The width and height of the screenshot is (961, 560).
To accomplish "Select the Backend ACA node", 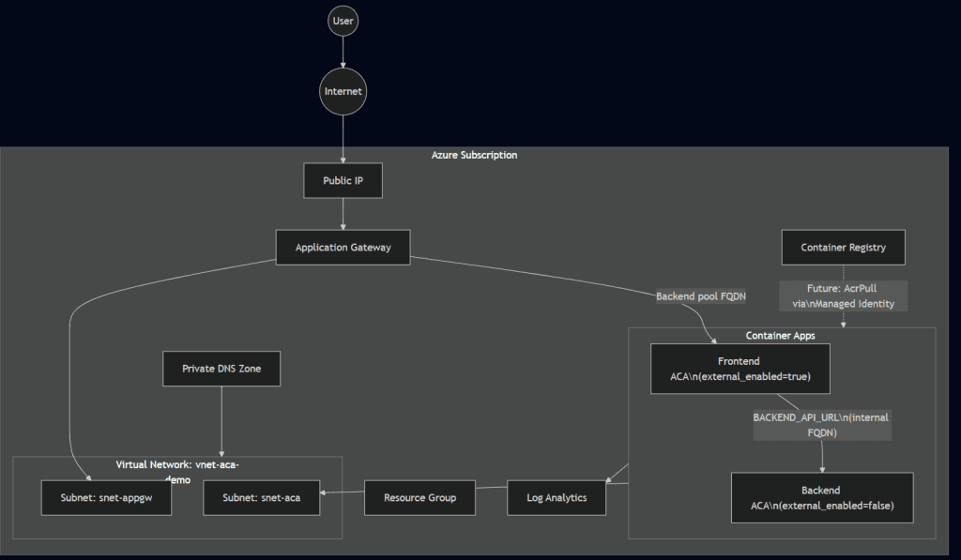I will 821,497.
